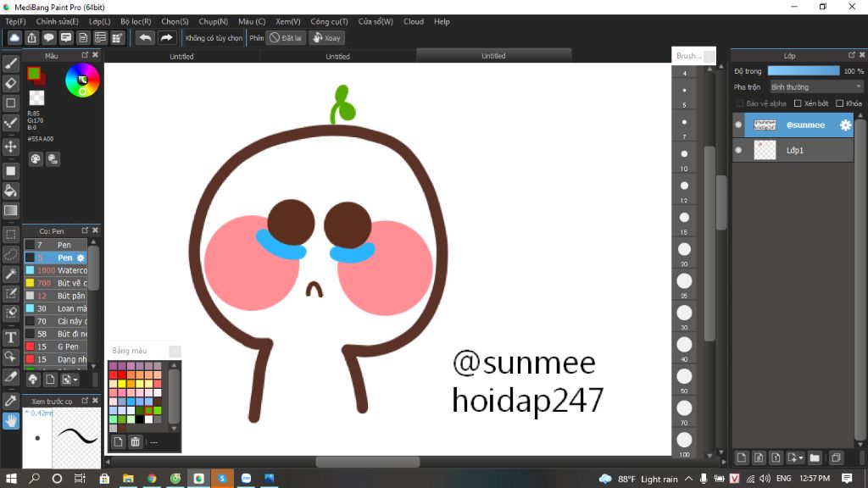Close the Màu color panel
Image resolution: width=868 pixels, height=488 pixels.
tap(95, 55)
